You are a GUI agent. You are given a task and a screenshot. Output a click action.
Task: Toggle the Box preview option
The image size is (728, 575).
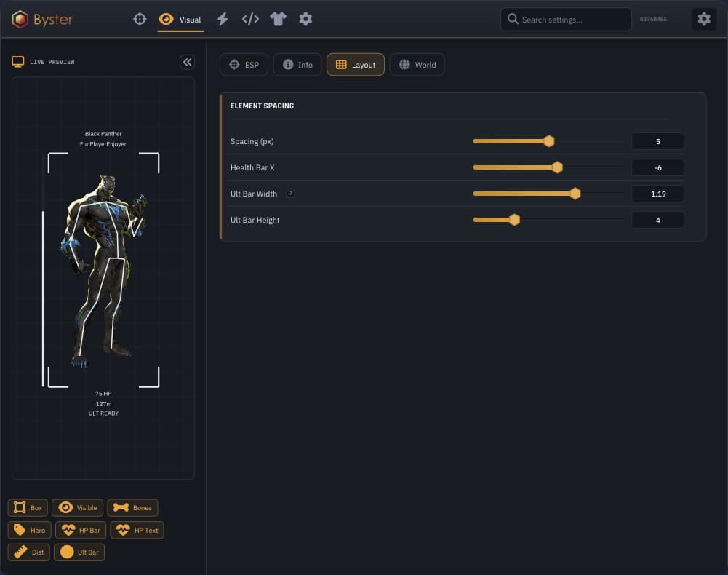pos(28,507)
